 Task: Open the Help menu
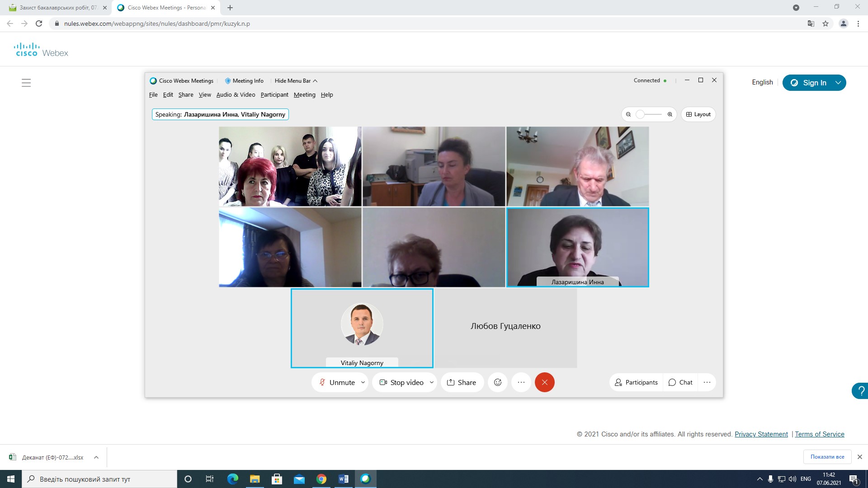pyautogui.click(x=327, y=94)
